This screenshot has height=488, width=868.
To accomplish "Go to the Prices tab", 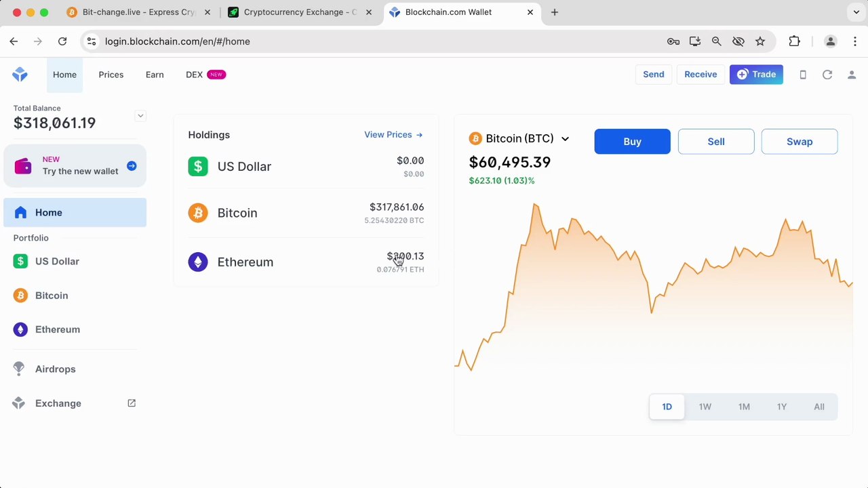I will 111,75.
